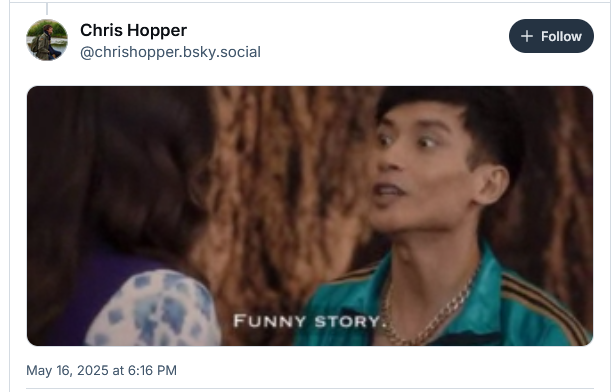Open the Chris Hopper display name link
The height and width of the screenshot is (392, 614).
click(x=134, y=30)
